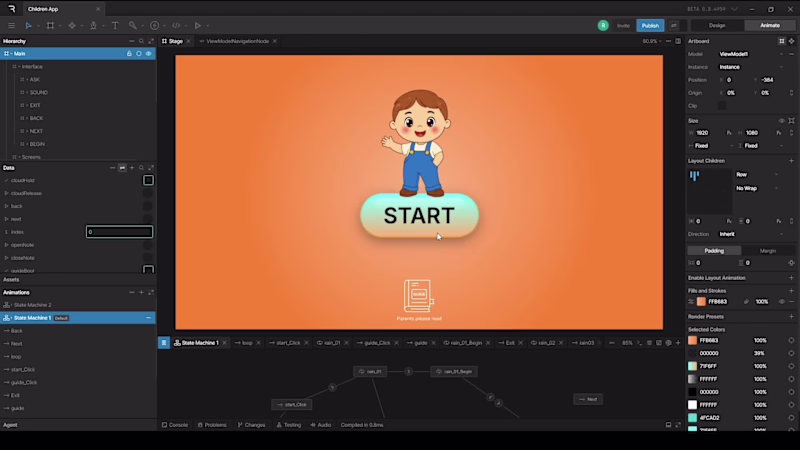
Task: Open the No Wrap dropdown
Action: point(757,188)
